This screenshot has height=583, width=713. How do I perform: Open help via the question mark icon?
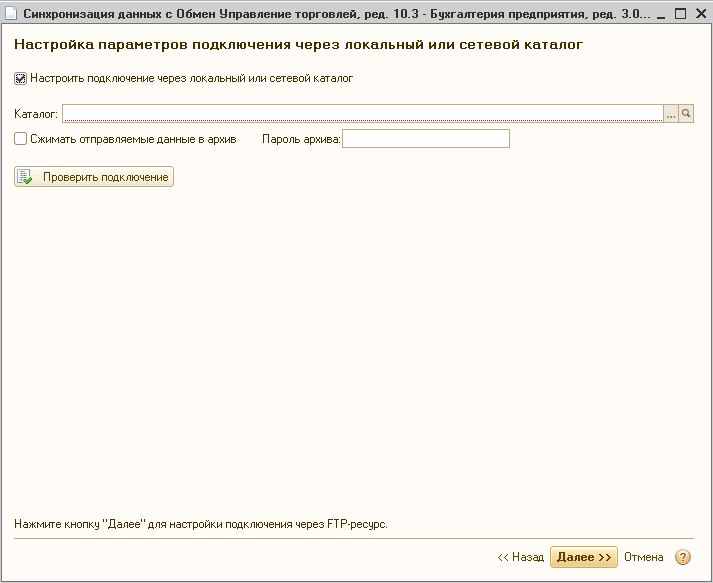click(x=683, y=557)
